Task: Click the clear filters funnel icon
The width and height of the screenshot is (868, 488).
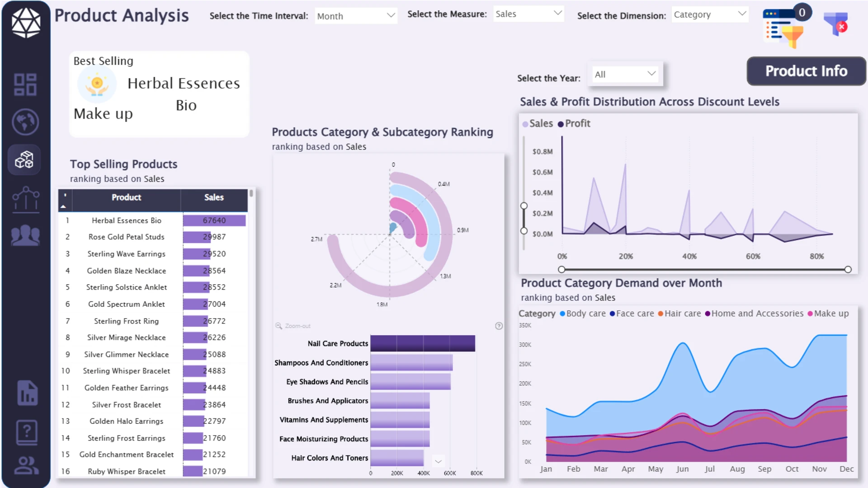Action: [836, 24]
